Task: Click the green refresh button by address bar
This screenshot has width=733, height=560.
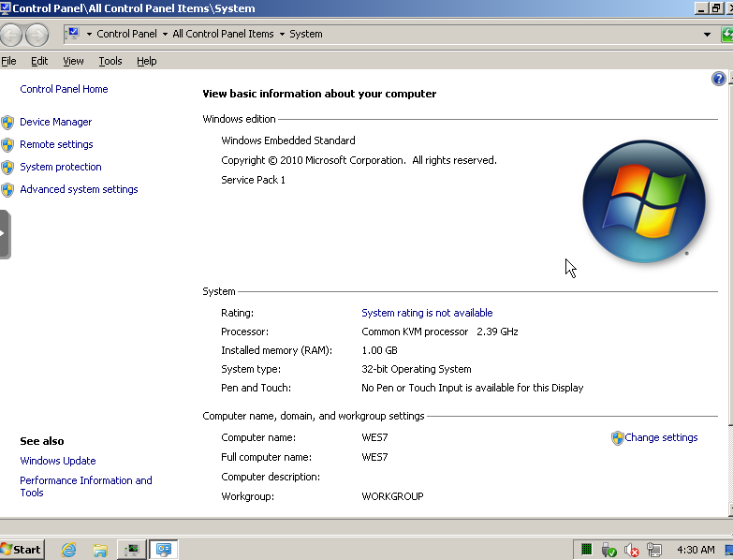Action: tap(727, 34)
